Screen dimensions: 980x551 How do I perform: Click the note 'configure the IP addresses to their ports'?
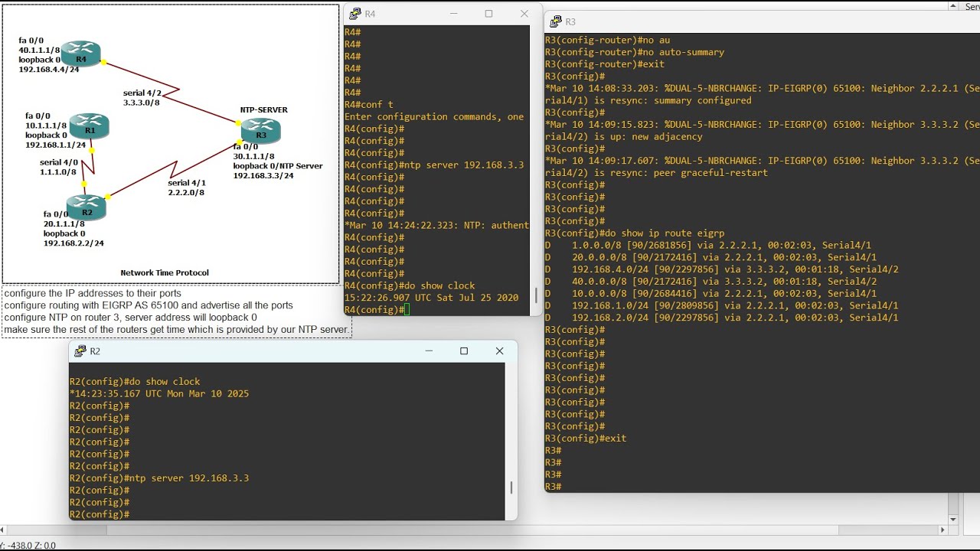[93, 293]
